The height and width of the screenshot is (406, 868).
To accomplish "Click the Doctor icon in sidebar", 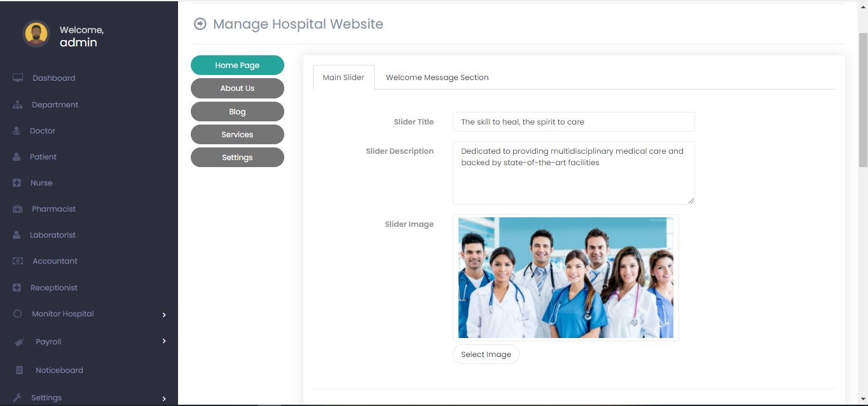I will click(17, 131).
